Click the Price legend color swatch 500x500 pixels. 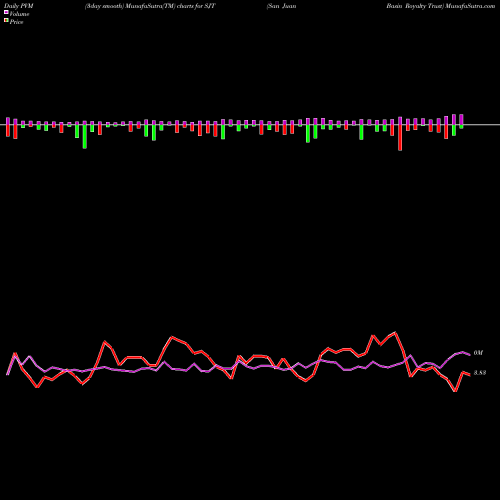[x=6, y=21]
